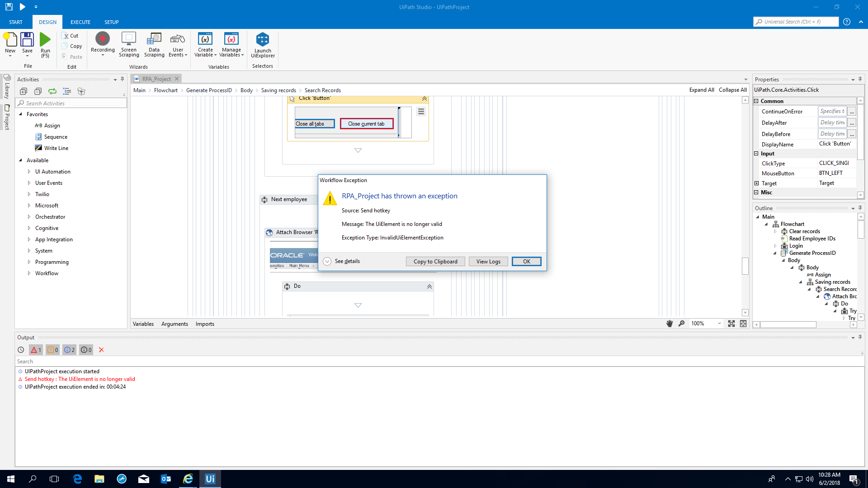Click Copy to Clipboard button
Screen dimensions: 868x488
tap(435, 262)
